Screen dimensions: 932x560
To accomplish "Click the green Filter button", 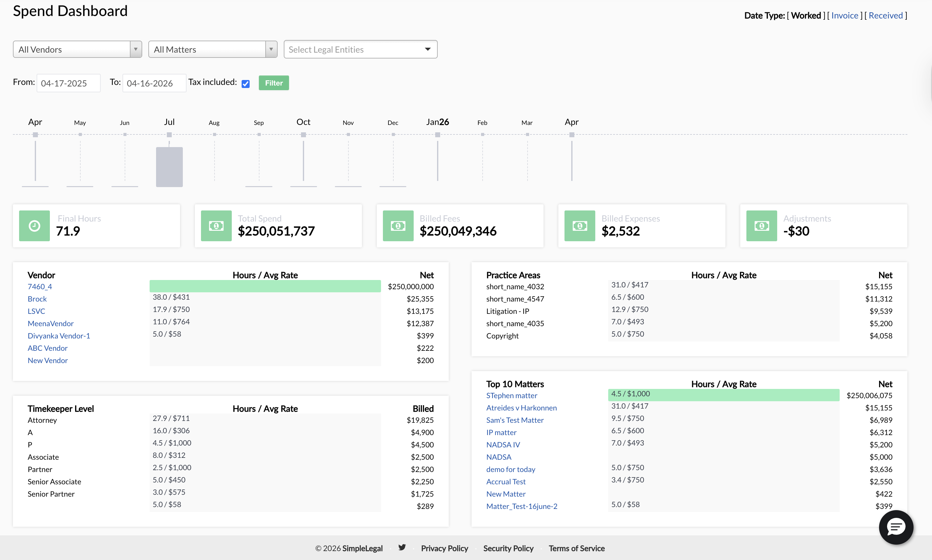I will 274,83.
